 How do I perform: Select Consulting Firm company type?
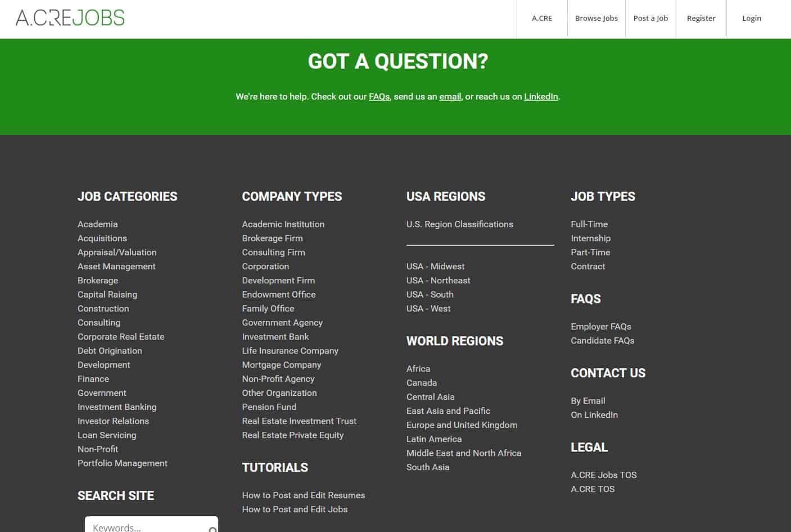tap(274, 253)
